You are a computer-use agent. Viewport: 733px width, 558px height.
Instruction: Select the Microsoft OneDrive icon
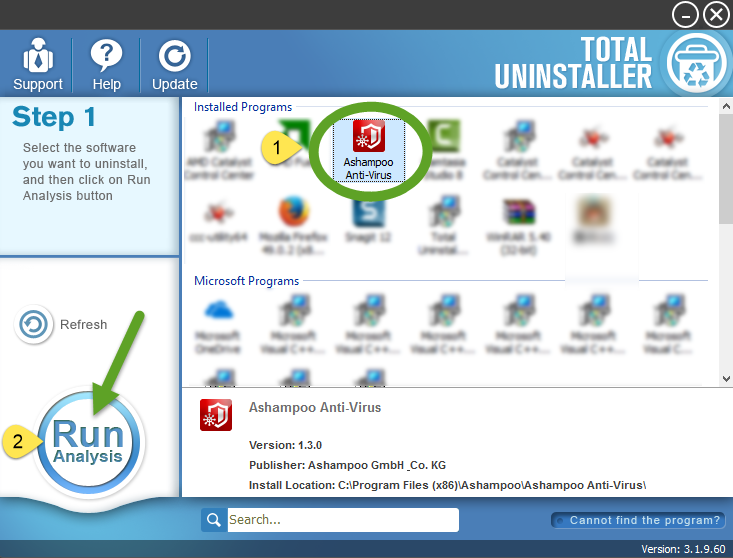[x=218, y=324]
